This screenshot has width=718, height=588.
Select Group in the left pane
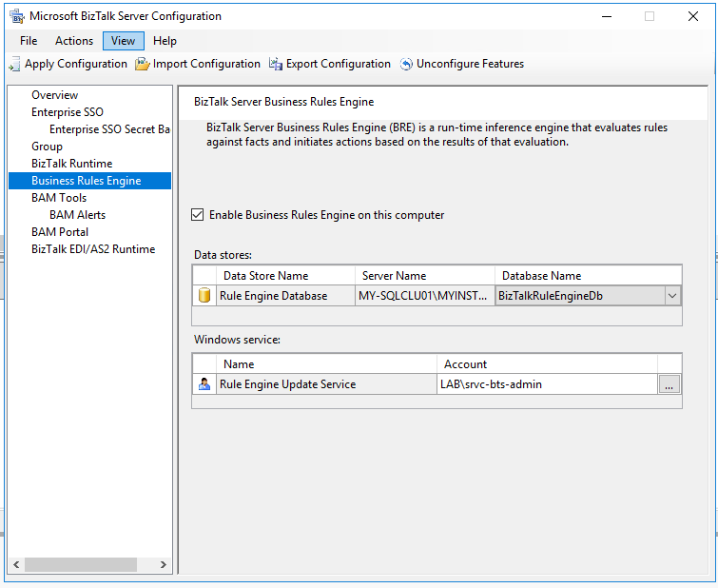(47, 147)
